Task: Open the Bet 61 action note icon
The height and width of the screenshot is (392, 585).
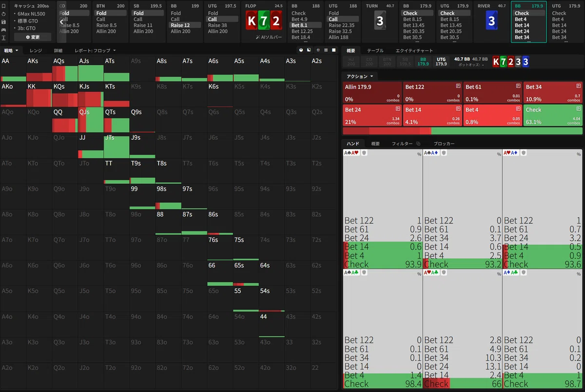Action: click(x=518, y=86)
